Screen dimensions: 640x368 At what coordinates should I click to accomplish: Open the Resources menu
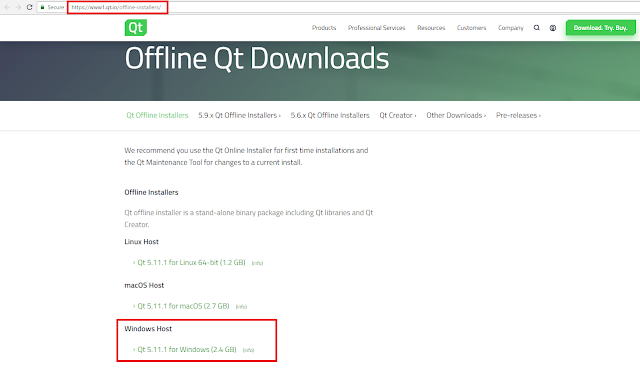[431, 28]
